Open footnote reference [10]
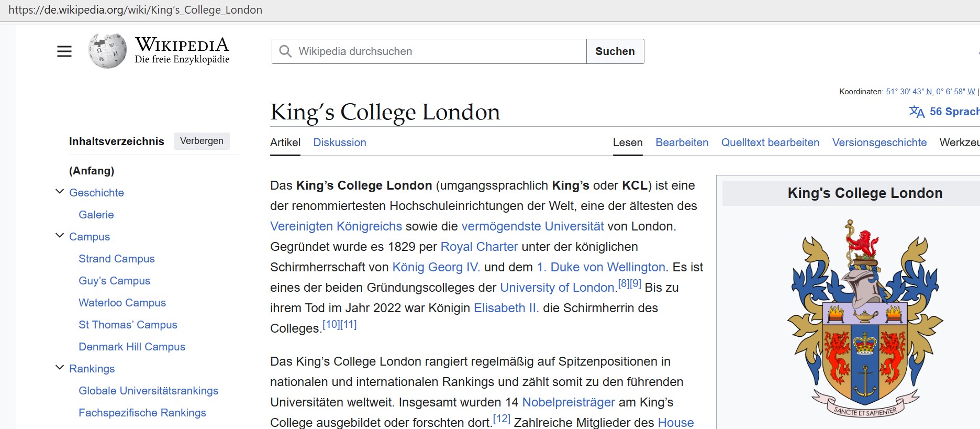The height and width of the screenshot is (429, 980). click(x=331, y=324)
